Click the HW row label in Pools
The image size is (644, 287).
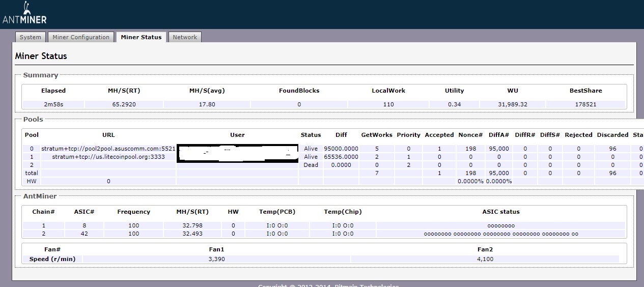point(32,181)
